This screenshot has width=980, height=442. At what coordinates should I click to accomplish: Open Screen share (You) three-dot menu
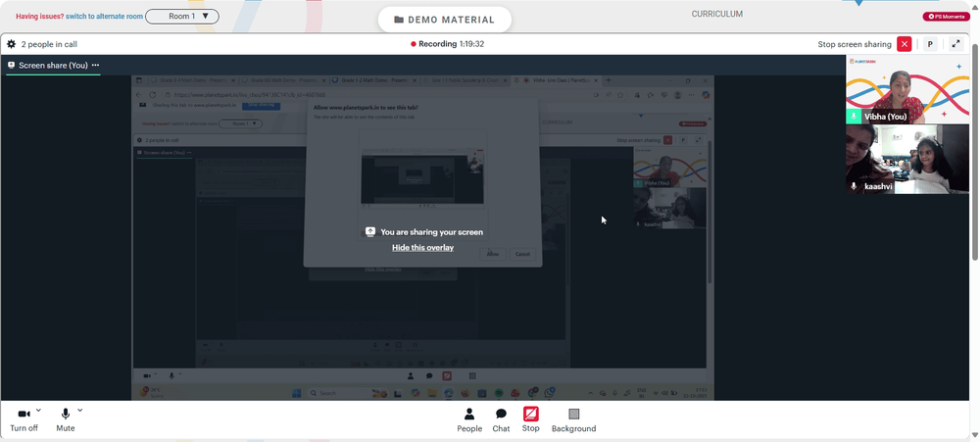(x=95, y=65)
